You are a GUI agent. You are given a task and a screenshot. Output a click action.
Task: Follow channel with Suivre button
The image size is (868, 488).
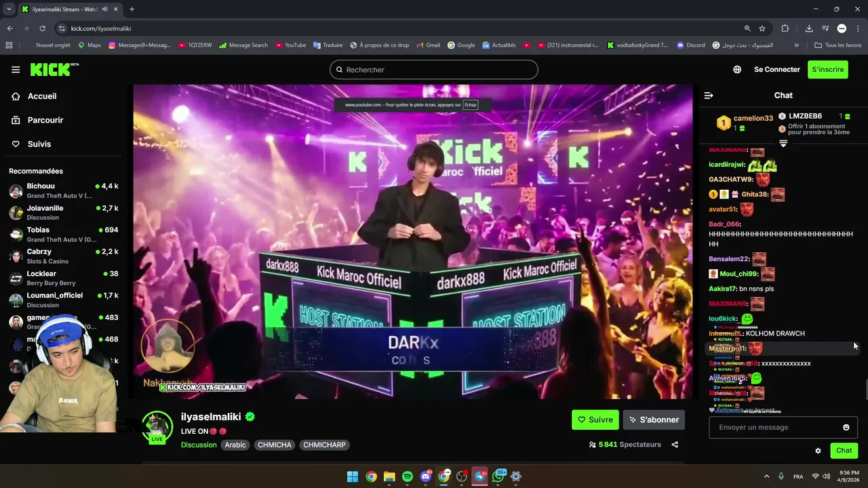click(x=595, y=420)
